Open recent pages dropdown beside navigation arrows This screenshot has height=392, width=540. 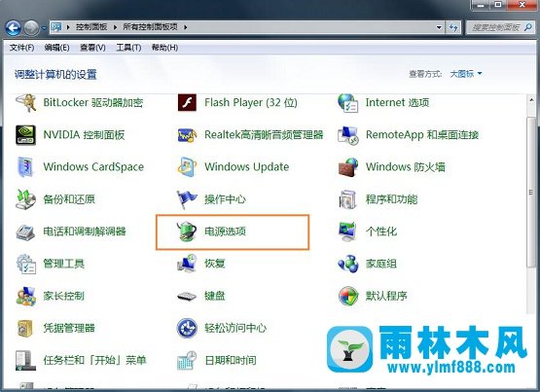[44, 28]
